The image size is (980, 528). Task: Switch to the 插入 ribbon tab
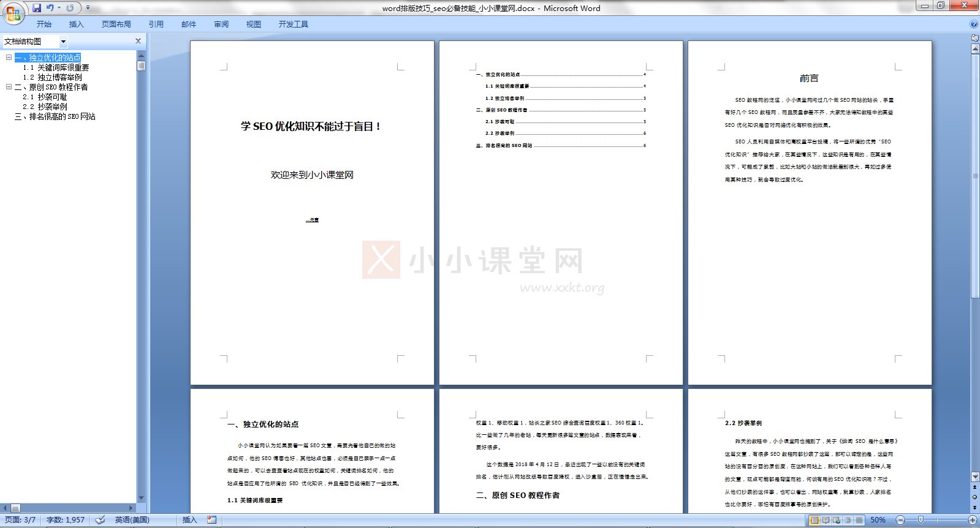(77, 25)
